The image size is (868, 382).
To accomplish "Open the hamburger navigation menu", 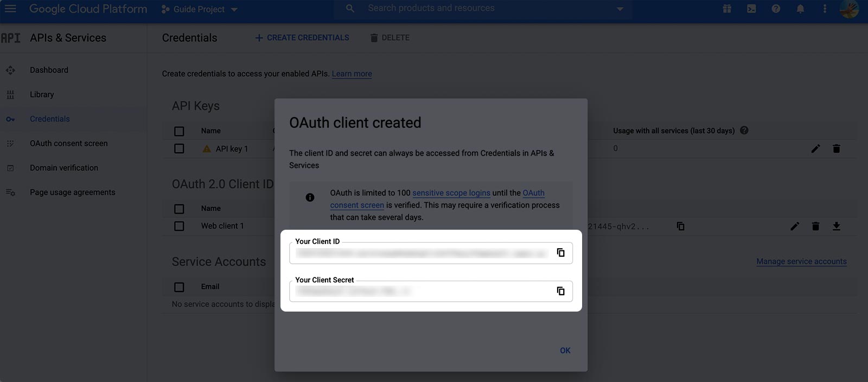I will point(10,9).
